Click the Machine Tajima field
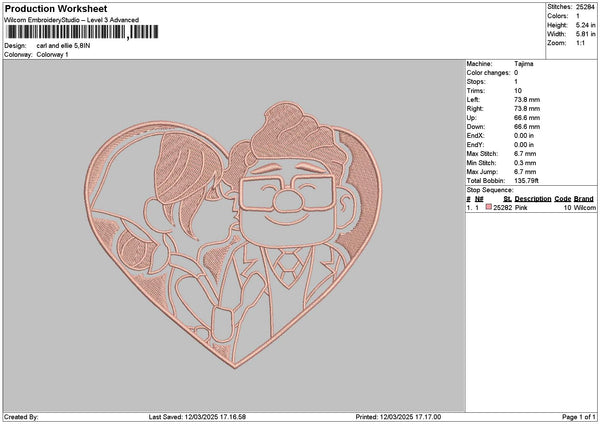 coord(500,64)
